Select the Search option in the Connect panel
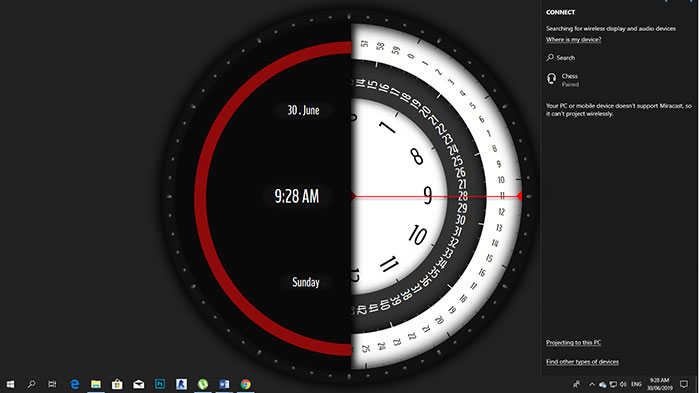The height and width of the screenshot is (393, 700). [561, 58]
